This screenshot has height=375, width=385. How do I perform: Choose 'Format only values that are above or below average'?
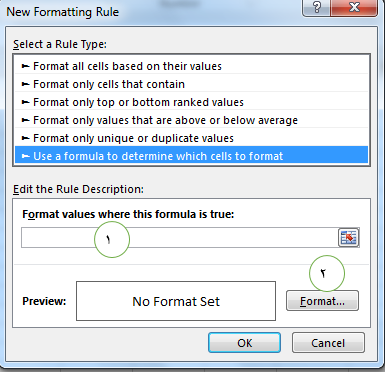[191, 120]
